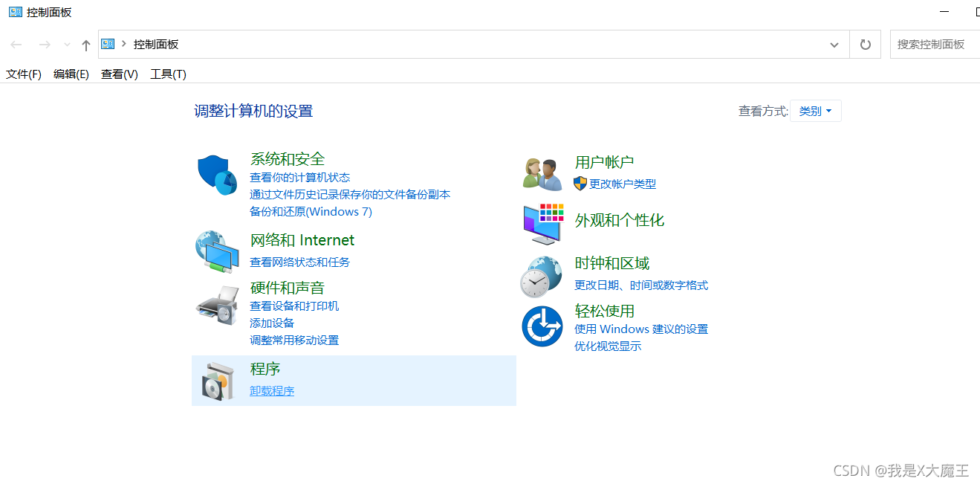Click the Clock and Region globe icon
Viewport: 980px width, 484px height.
(x=541, y=277)
